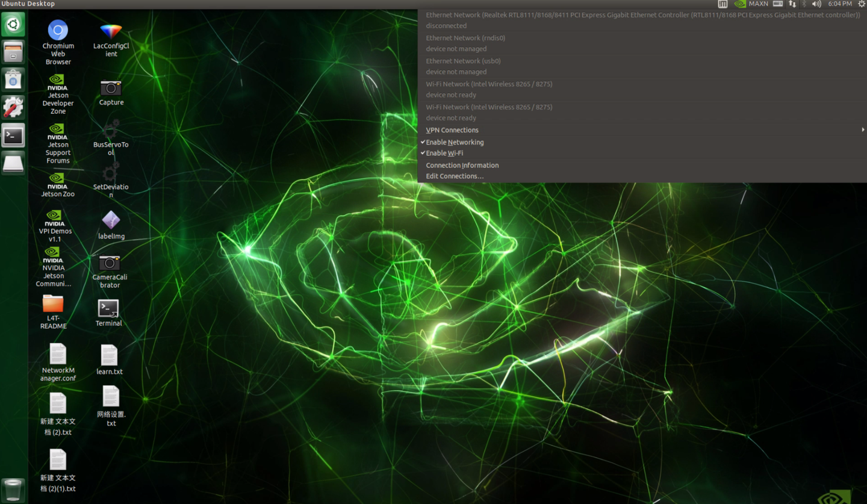Select the Terminal shortcut on the desktop
Screen dimensions: 867x504
pyautogui.click(x=108, y=313)
